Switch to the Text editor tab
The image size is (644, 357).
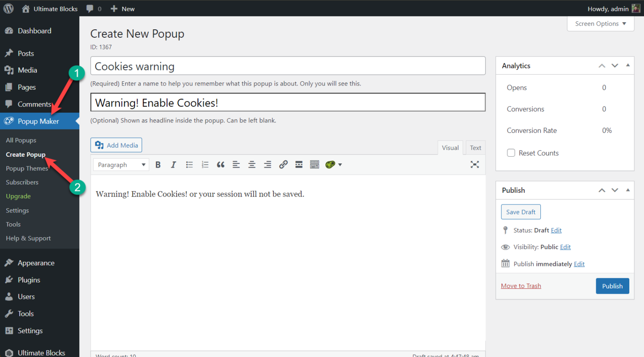point(475,148)
